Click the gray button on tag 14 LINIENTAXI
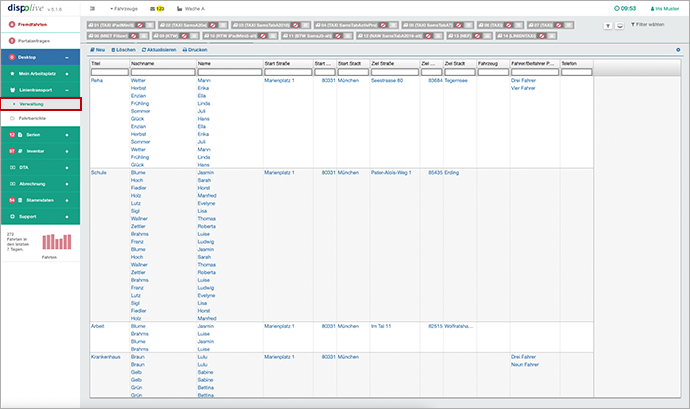Screen dimensions: 690x409 (552, 36)
